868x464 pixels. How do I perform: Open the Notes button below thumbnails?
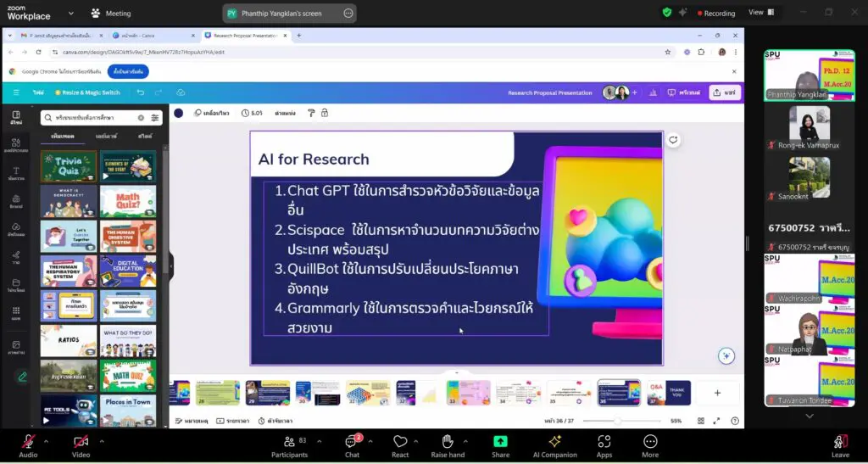[x=192, y=422]
